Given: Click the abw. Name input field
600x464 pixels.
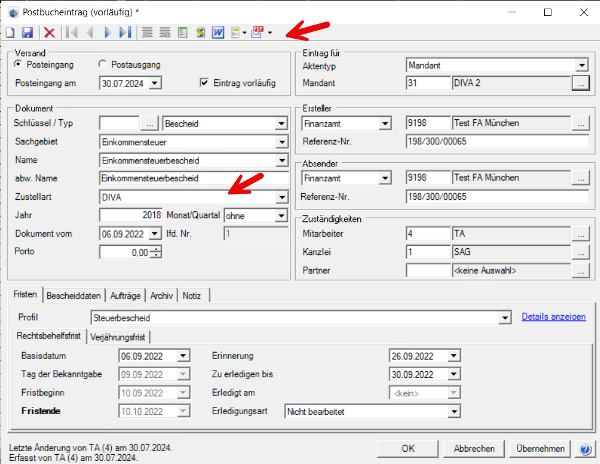Looking at the screenshot, I should [x=194, y=178].
